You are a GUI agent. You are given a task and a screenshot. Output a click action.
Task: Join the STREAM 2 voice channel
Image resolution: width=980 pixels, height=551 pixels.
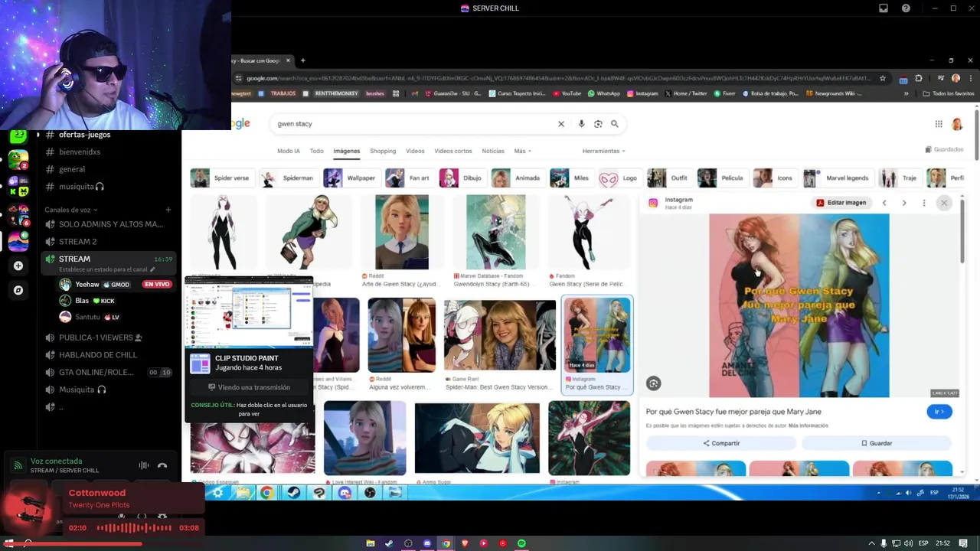click(x=107, y=242)
